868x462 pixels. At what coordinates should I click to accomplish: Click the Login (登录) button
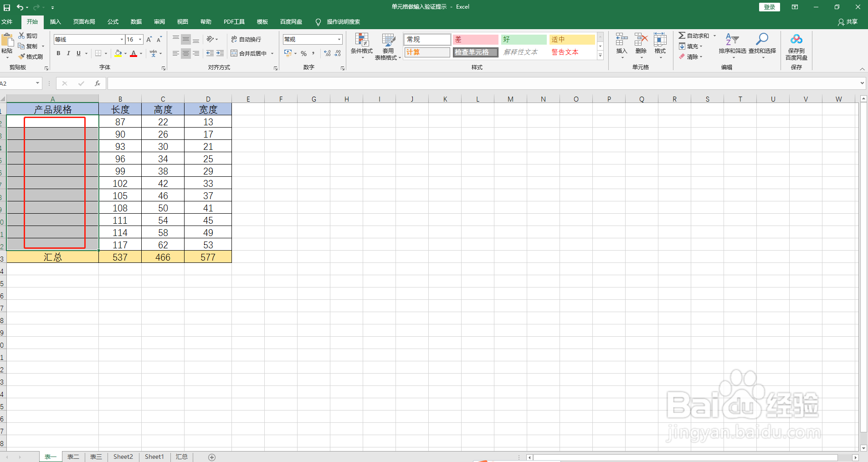(770, 7)
